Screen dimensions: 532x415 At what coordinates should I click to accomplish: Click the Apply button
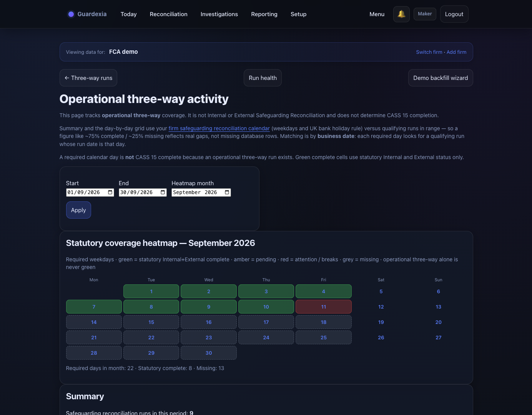coord(78,210)
